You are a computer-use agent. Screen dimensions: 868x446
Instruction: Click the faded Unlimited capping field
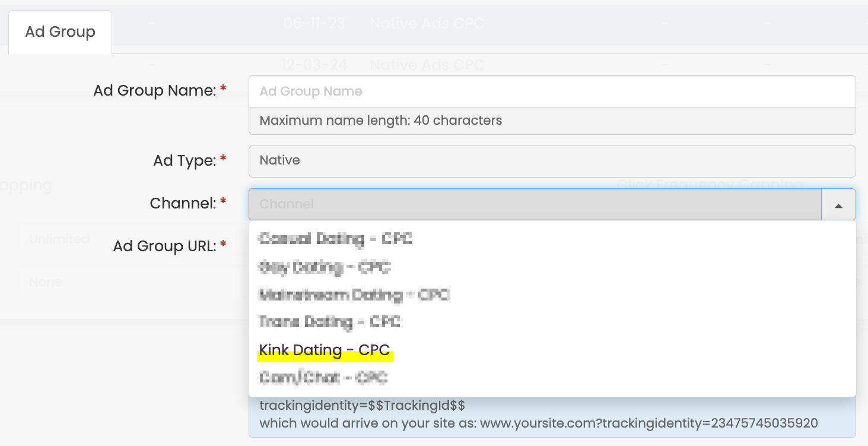59,239
